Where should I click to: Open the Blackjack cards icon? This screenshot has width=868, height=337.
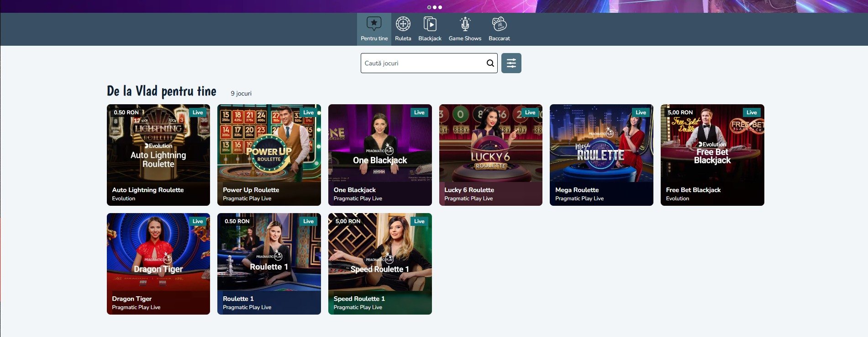430,24
